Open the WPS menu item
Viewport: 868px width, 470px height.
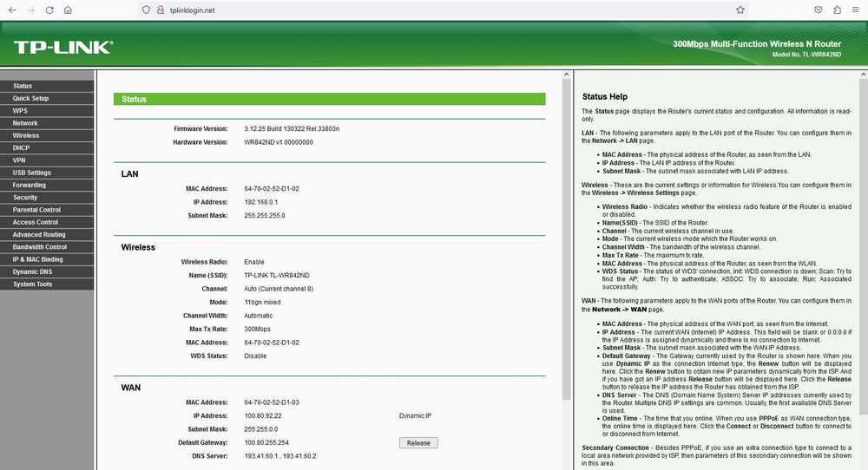pyautogui.click(x=47, y=111)
